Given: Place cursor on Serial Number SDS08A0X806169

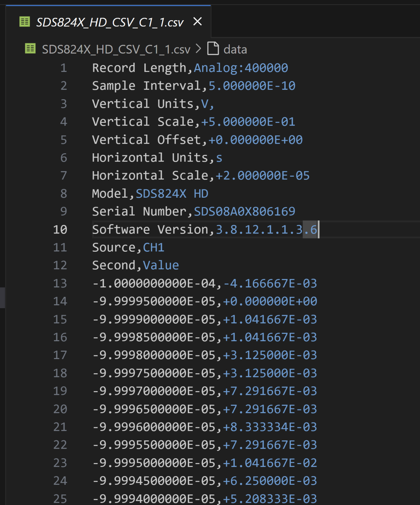Looking at the screenshot, I should click(x=244, y=211).
